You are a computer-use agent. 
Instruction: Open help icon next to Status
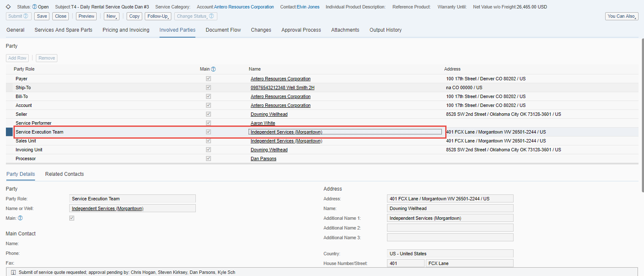[35, 7]
